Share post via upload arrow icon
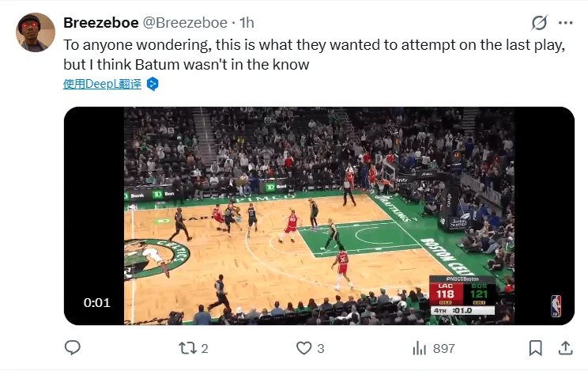The image size is (588, 375). click(x=566, y=348)
